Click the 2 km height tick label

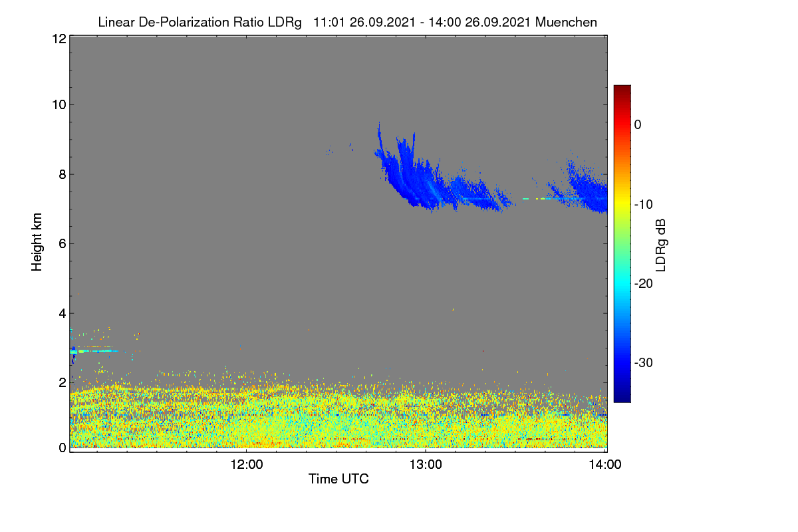pos(63,382)
